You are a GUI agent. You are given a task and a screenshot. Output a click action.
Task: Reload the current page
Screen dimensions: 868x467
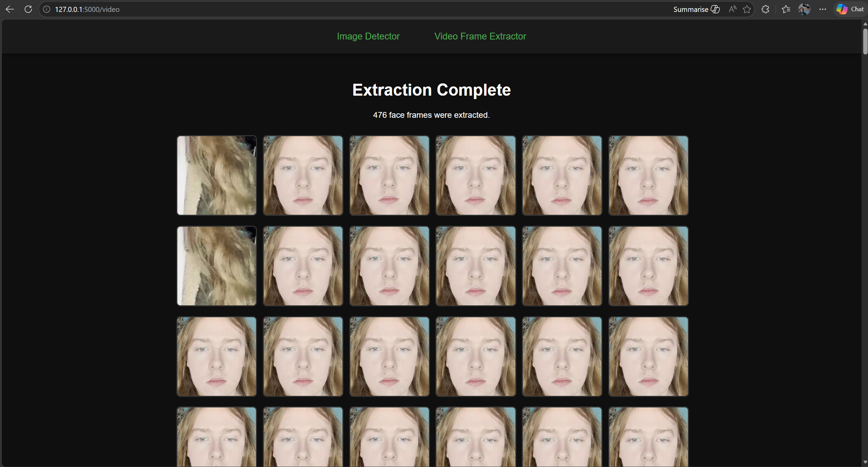click(28, 9)
